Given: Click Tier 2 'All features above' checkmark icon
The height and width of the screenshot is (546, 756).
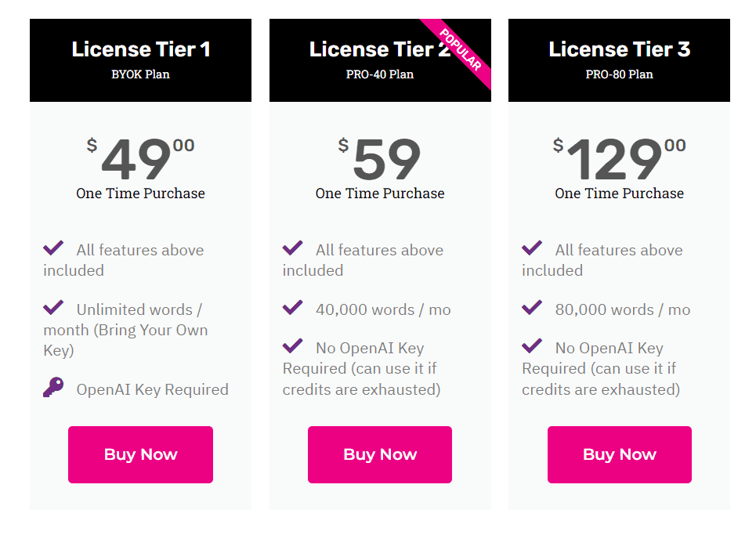Looking at the screenshot, I should pos(292,248).
